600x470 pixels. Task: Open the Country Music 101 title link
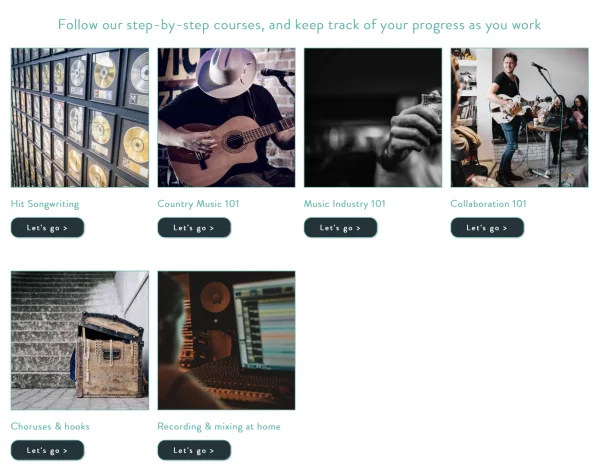coord(198,204)
